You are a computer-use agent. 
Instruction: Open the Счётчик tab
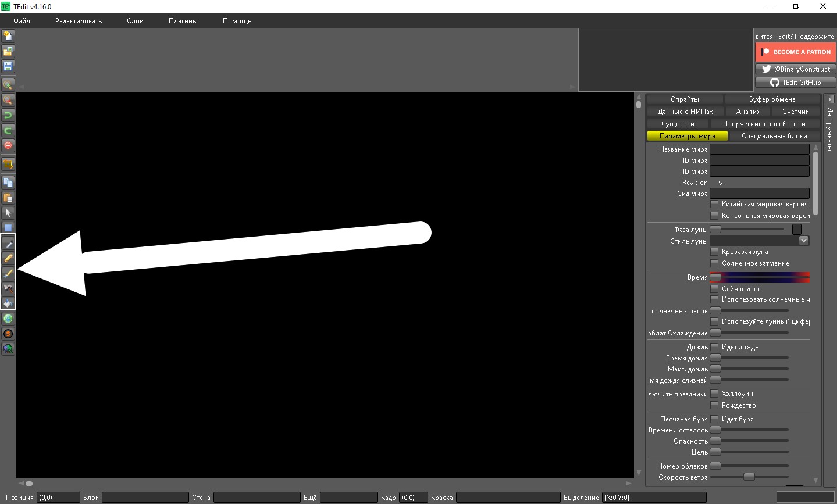(x=795, y=112)
